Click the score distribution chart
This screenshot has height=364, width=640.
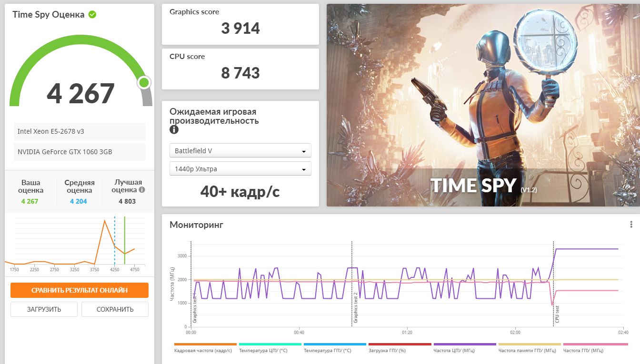click(x=76, y=244)
